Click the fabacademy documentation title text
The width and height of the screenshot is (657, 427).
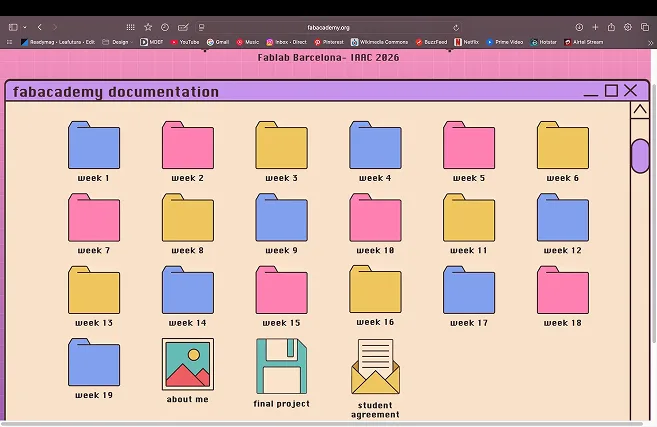[x=116, y=92]
